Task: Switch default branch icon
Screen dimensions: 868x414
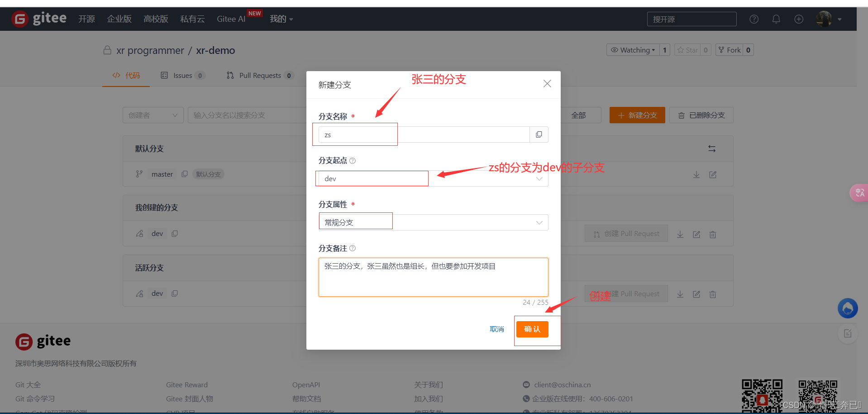Action: pyautogui.click(x=712, y=149)
